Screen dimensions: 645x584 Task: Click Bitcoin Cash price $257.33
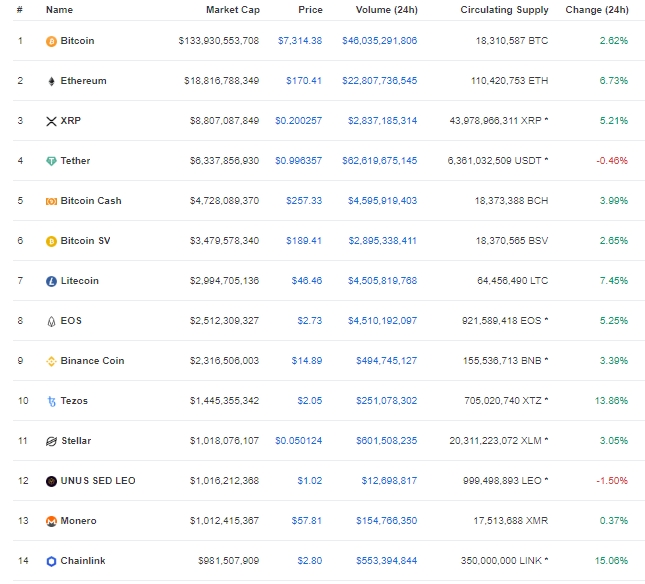[304, 201]
